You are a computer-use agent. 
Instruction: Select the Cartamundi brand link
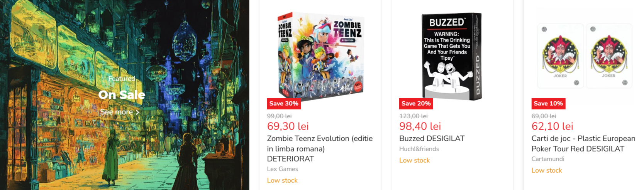(548, 159)
